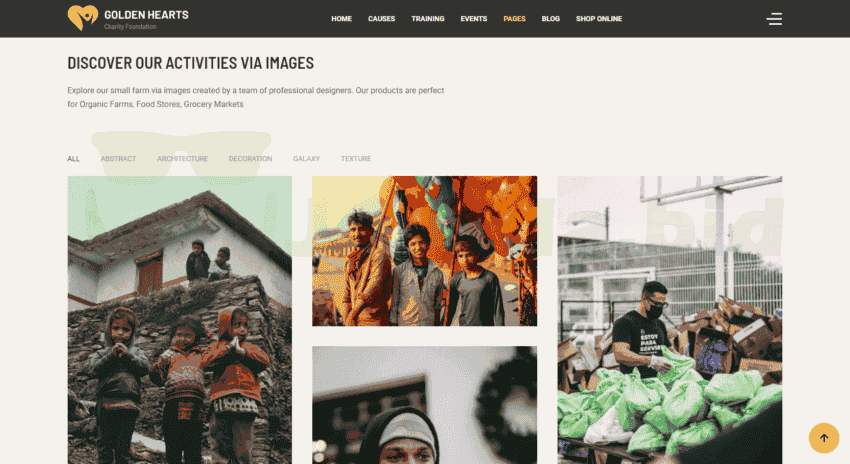The width and height of the screenshot is (850, 464).
Task: Open the Home menu item
Action: [342, 18]
